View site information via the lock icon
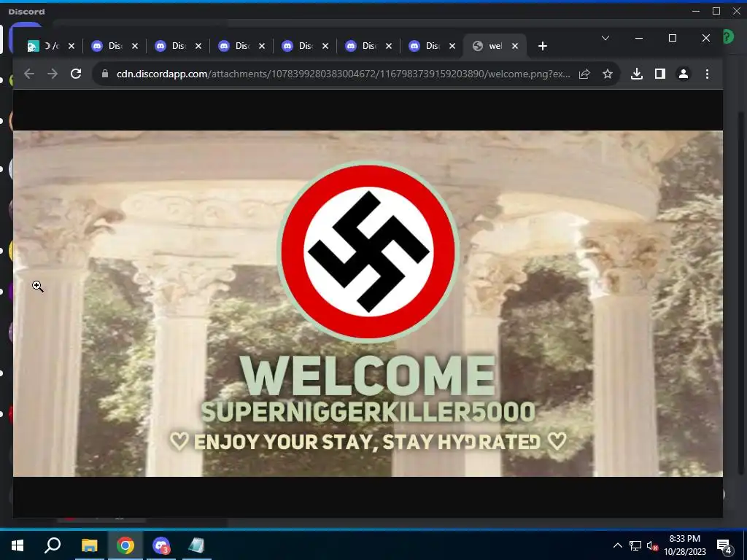Screen dimensions: 747x560 tap(105, 74)
